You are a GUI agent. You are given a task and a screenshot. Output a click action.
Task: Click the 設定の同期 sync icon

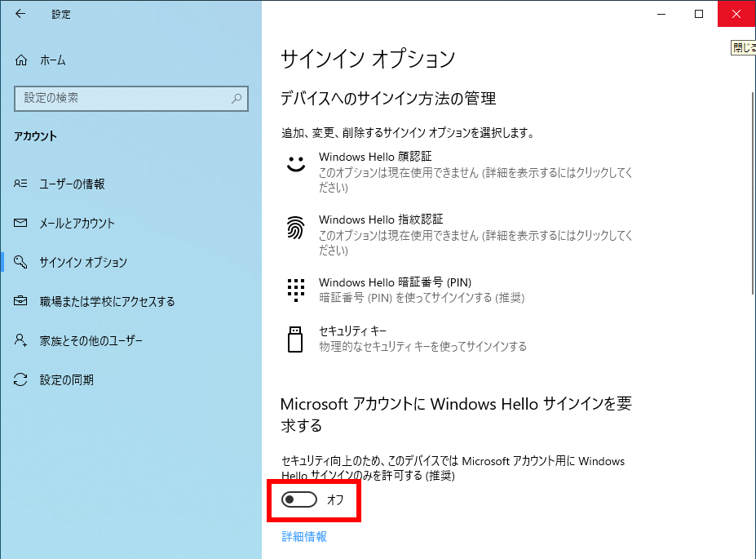20,379
